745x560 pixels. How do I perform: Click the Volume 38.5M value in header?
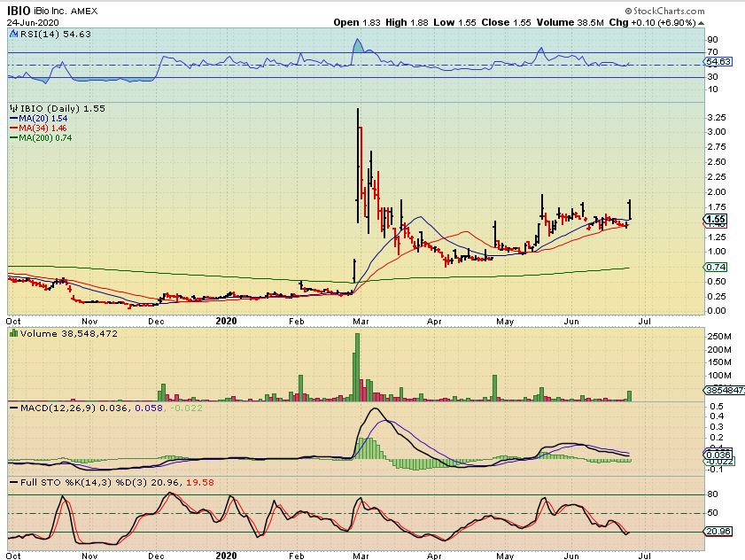[570, 22]
